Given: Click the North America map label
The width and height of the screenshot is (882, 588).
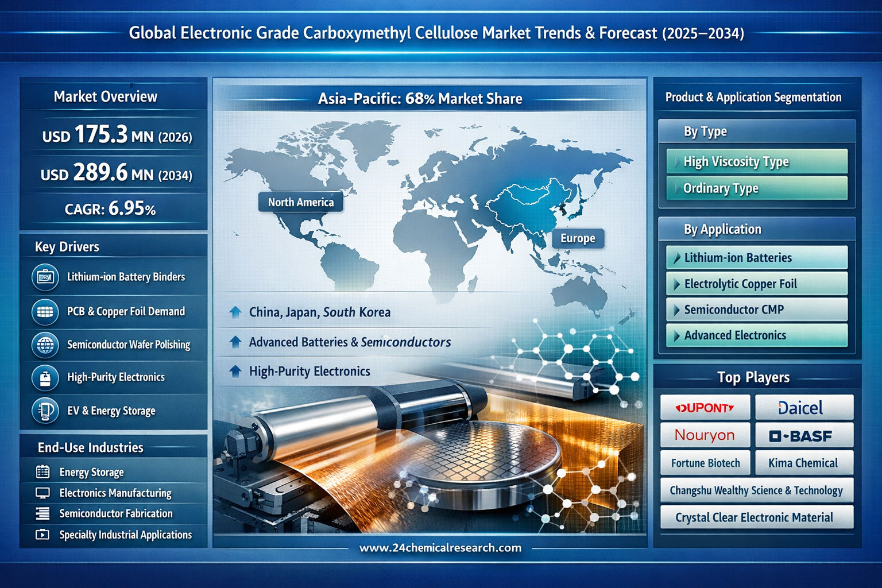Looking at the screenshot, I should click(x=300, y=202).
